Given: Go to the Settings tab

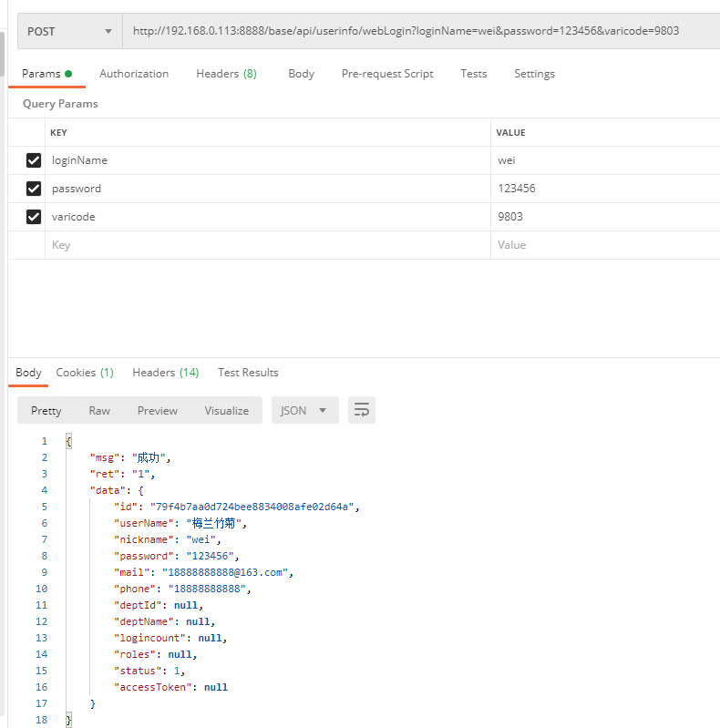Looking at the screenshot, I should (x=534, y=74).
